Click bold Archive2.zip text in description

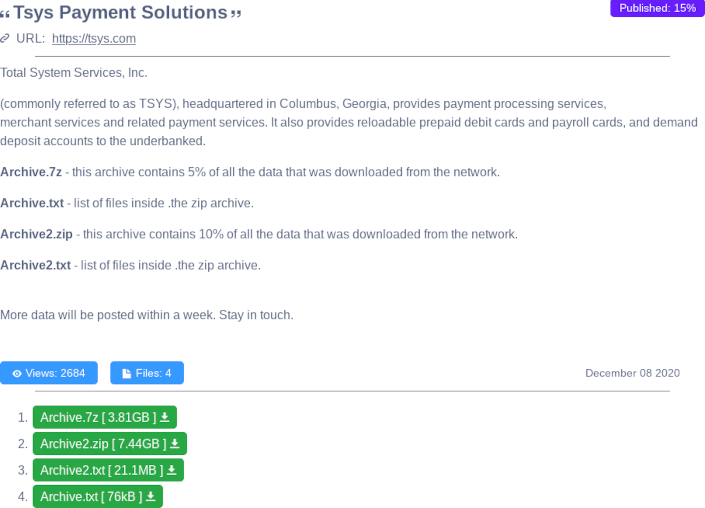[x=36, y=234]
